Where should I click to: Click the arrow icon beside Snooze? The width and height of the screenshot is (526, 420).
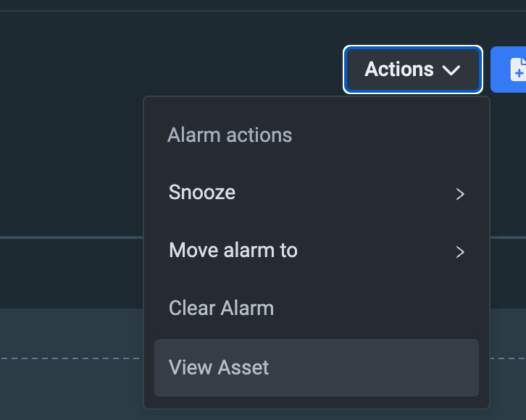(x=460, y=193)
